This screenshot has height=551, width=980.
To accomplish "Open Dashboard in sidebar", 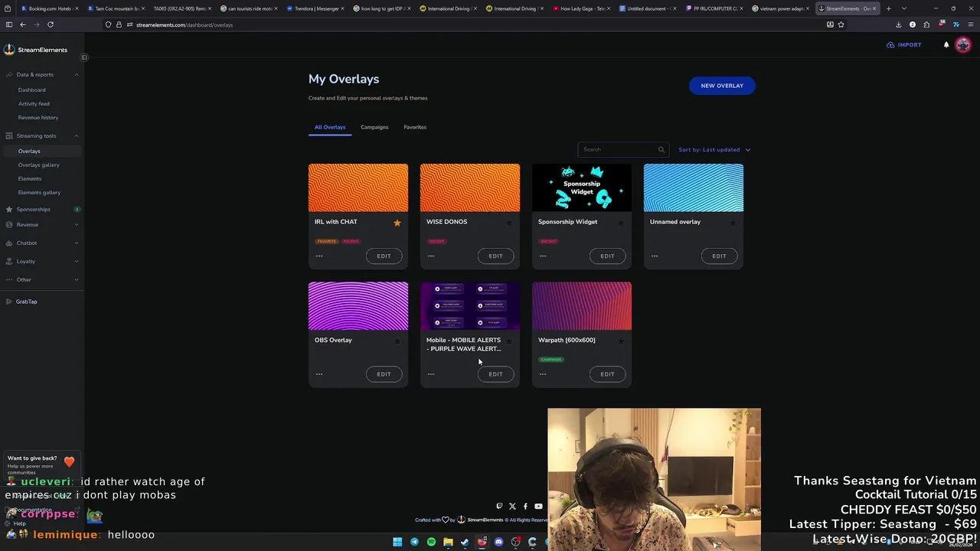I will tap(32, 90).
